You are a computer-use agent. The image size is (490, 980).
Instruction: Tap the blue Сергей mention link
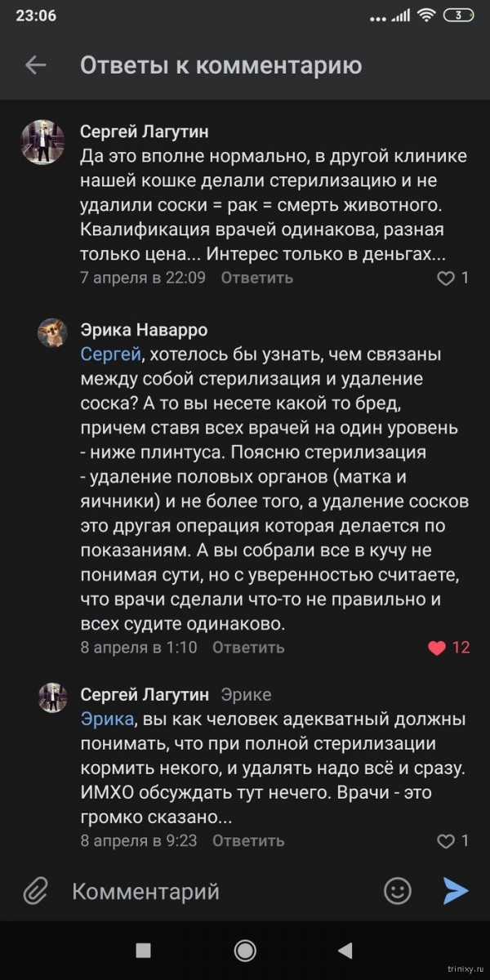coord(111,354)
